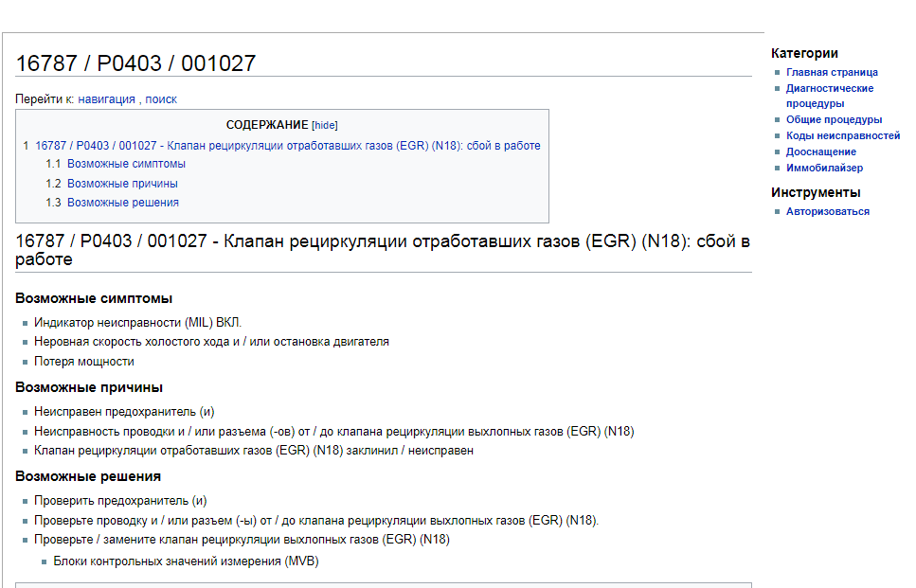
Task: Click the 'поиск' jump link
Action: [161, 98]
